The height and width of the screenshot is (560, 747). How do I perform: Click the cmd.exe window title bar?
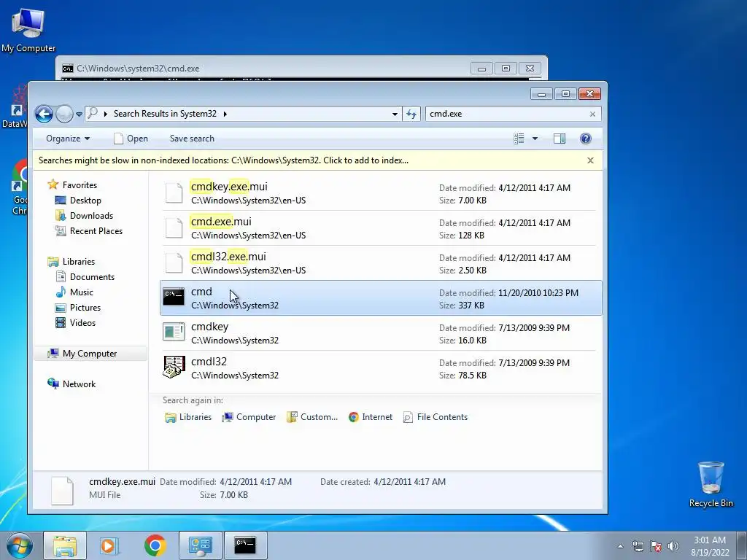pyautogui.click(x=267, y=68)
